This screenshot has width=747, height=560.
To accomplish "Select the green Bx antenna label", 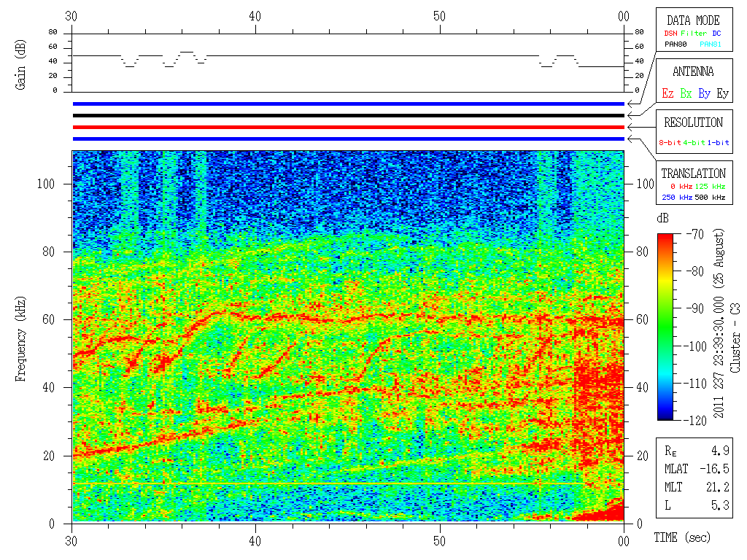I will [686, 93].
